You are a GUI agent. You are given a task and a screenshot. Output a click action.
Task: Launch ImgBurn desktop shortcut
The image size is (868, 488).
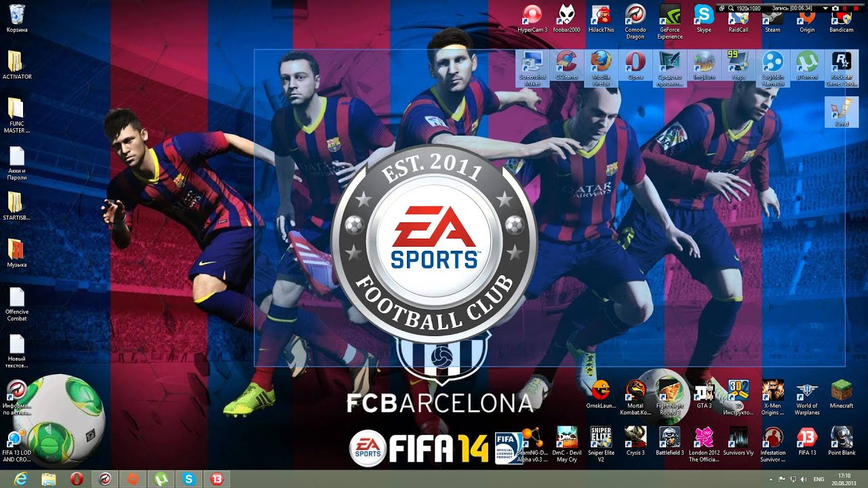point(704,66)
